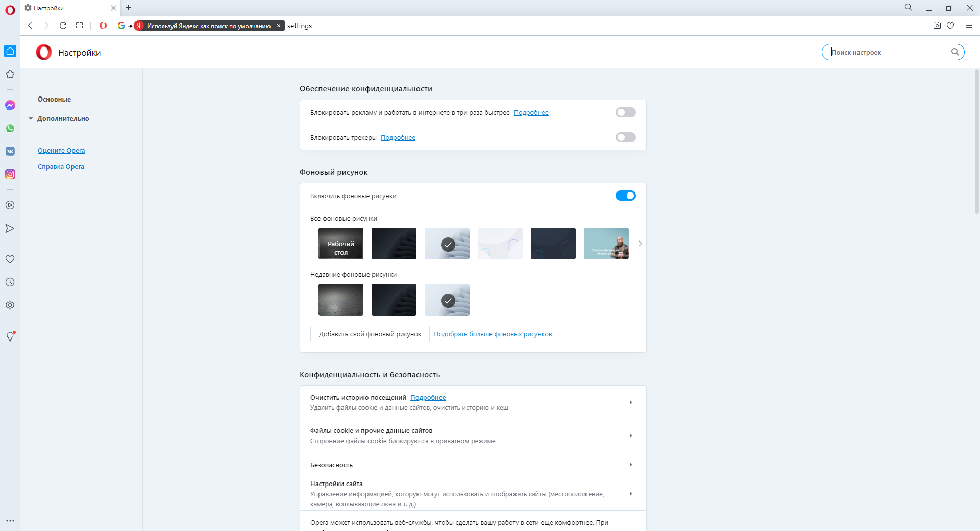Open WhatsApp in sidebar
The width and height of the screenshot is (980, 531).
pos(10,128)
